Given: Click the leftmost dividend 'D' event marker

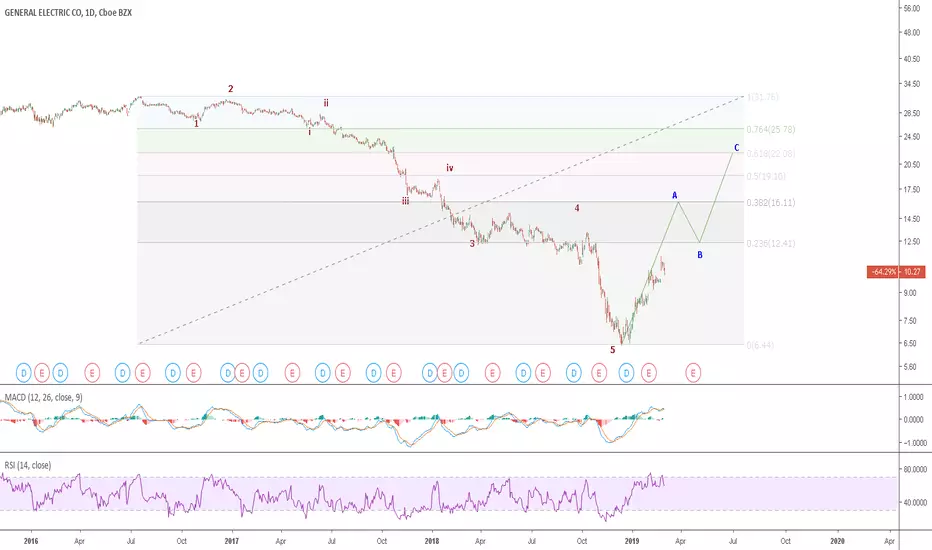Looking at the screenshot, I should (24, 373).
